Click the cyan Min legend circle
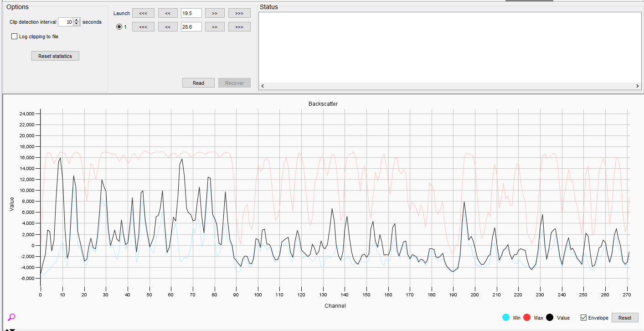 (x=505, y=318)
